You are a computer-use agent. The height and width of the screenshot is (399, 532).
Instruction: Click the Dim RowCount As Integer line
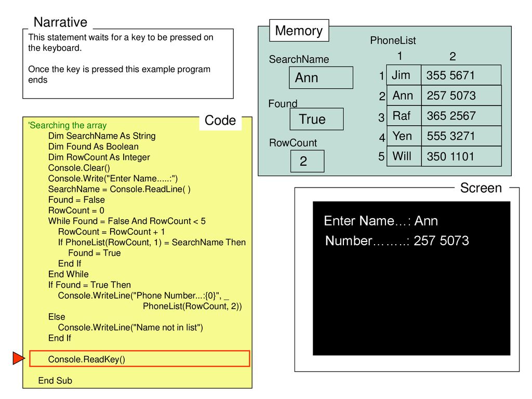coord(99,157)
